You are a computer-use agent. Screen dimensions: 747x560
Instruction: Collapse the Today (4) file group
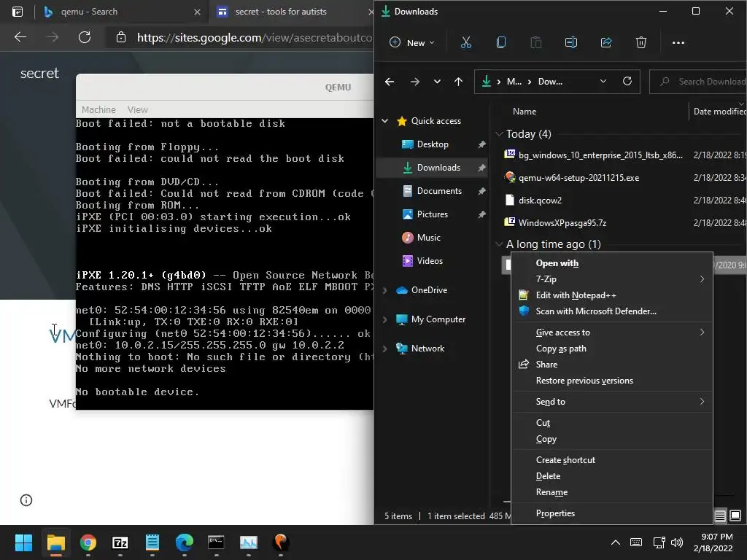[499, 134]
